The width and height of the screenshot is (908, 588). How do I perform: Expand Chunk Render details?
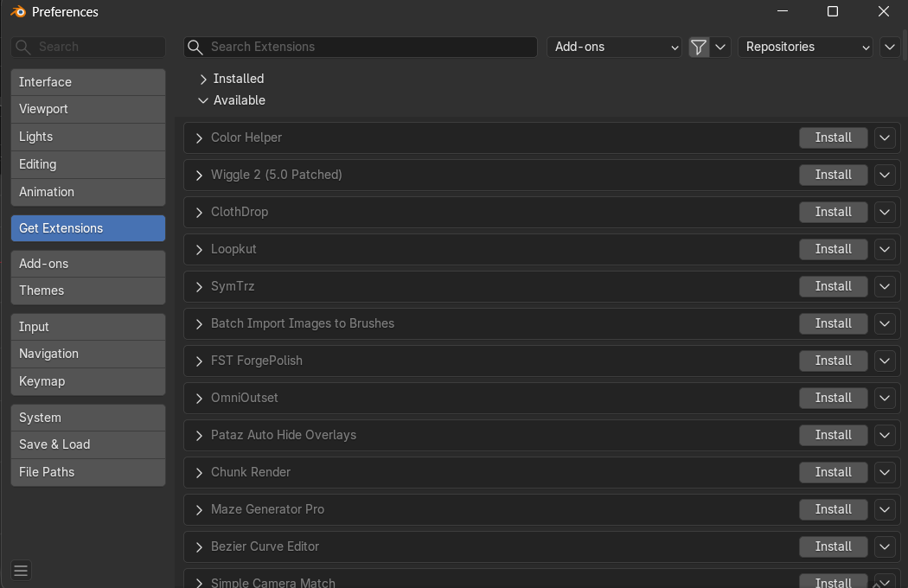coord(199,472)
